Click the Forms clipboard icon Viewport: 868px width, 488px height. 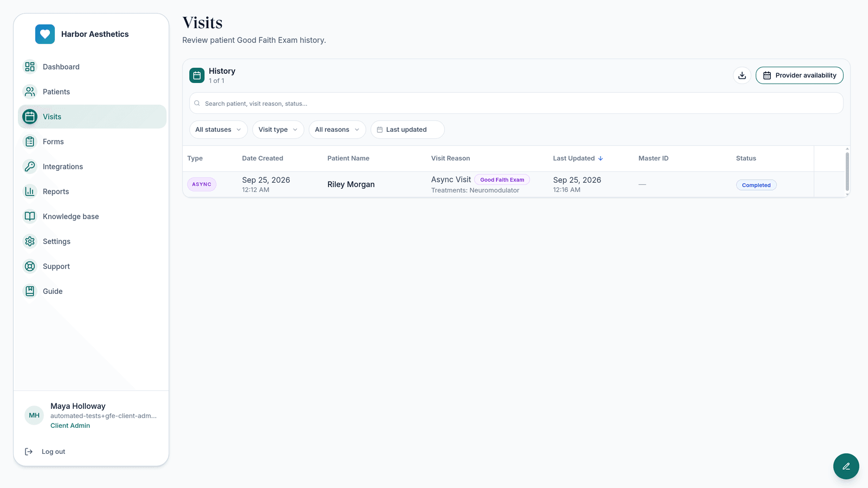click(30, 142)
